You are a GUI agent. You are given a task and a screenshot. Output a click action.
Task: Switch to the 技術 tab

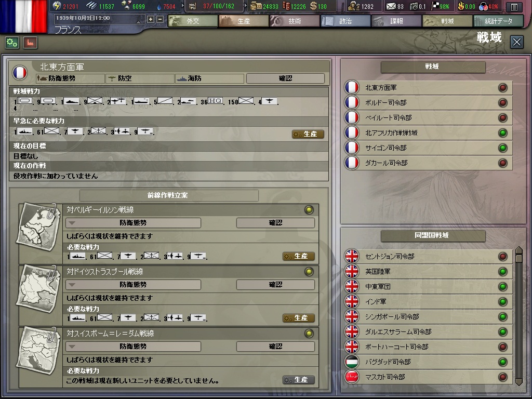coord(295,21)
